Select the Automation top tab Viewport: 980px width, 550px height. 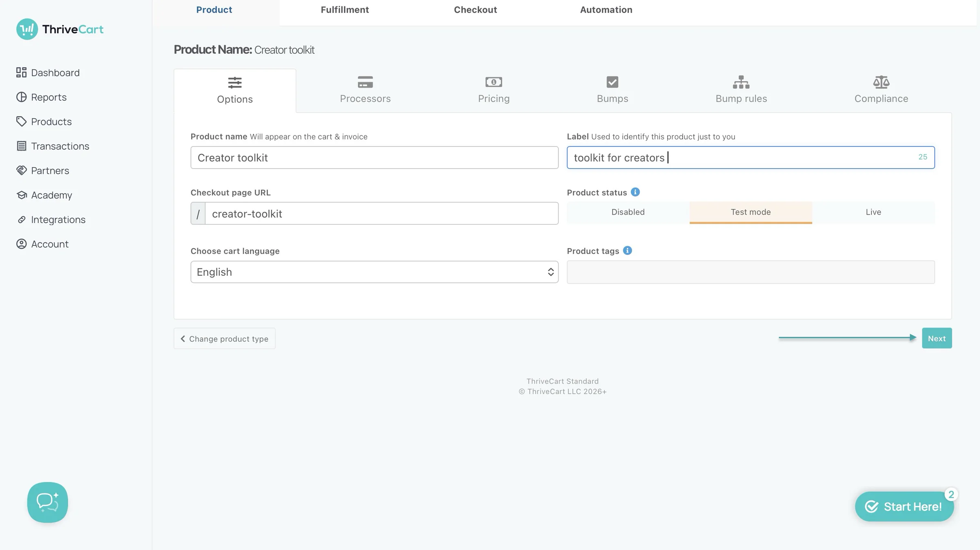pos(606,10)
